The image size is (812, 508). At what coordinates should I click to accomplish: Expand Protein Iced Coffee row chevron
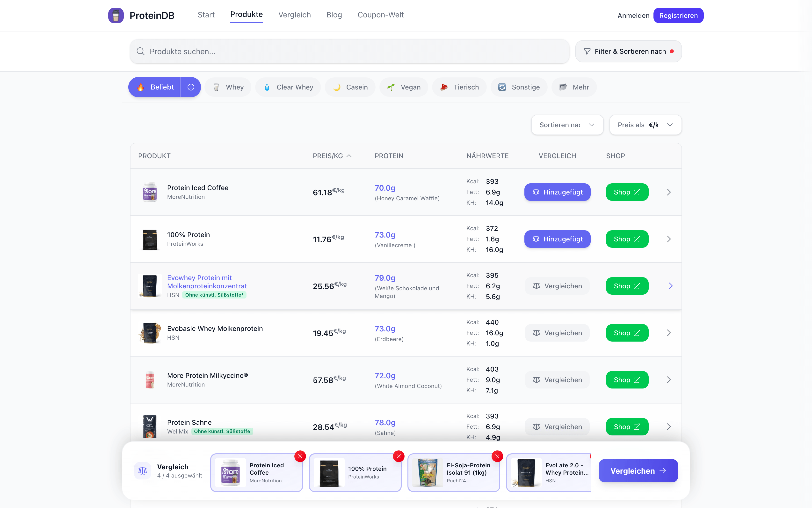tap(669, 192)
